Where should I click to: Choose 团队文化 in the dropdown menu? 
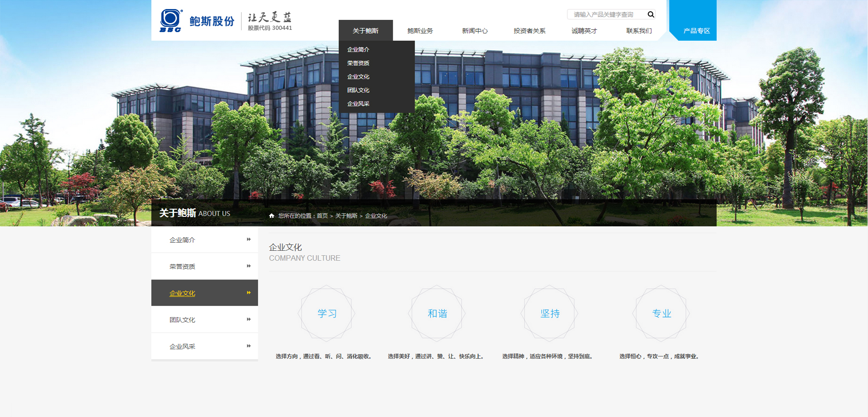tap(358, 90)
